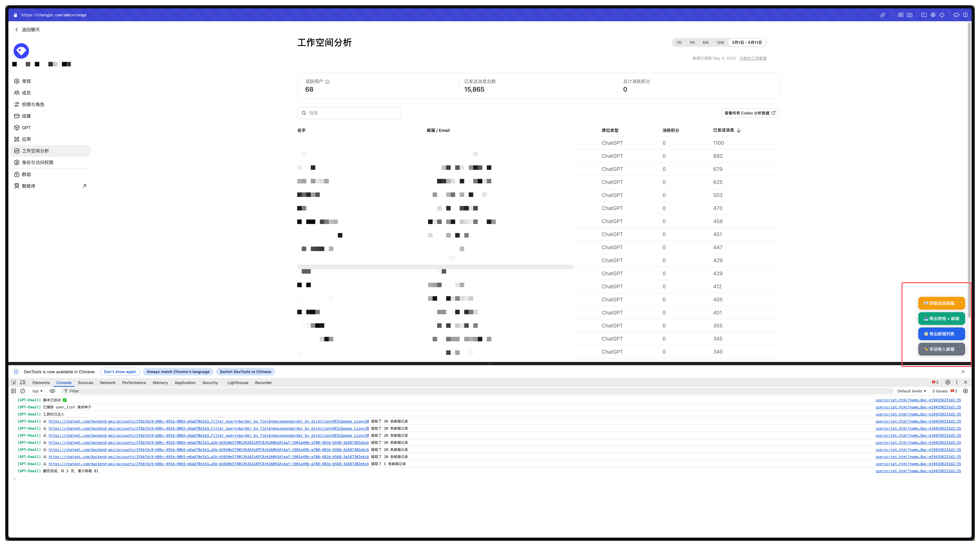Open 权限与角色 in sidebar

51,105
